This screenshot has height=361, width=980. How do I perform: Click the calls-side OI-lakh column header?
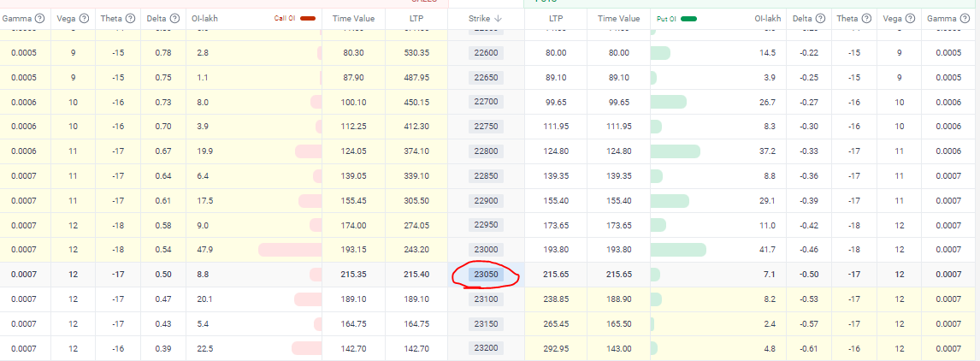pos(206,19)
